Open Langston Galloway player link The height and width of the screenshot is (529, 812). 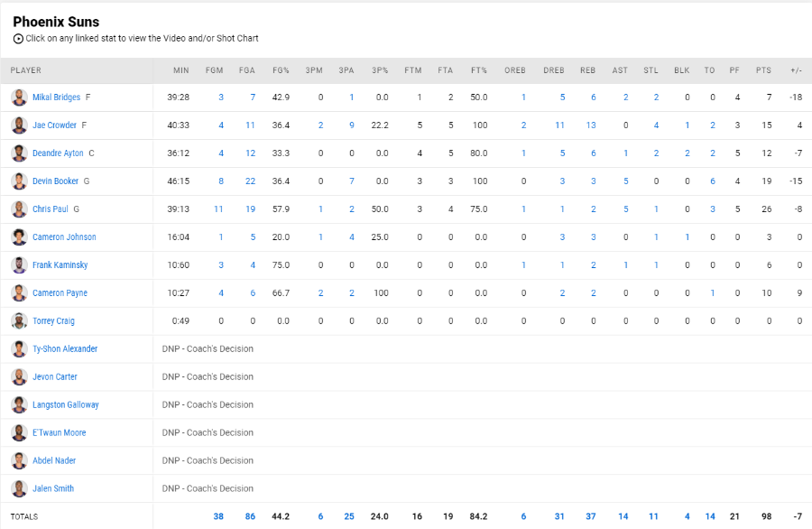(x=66, y=405)
